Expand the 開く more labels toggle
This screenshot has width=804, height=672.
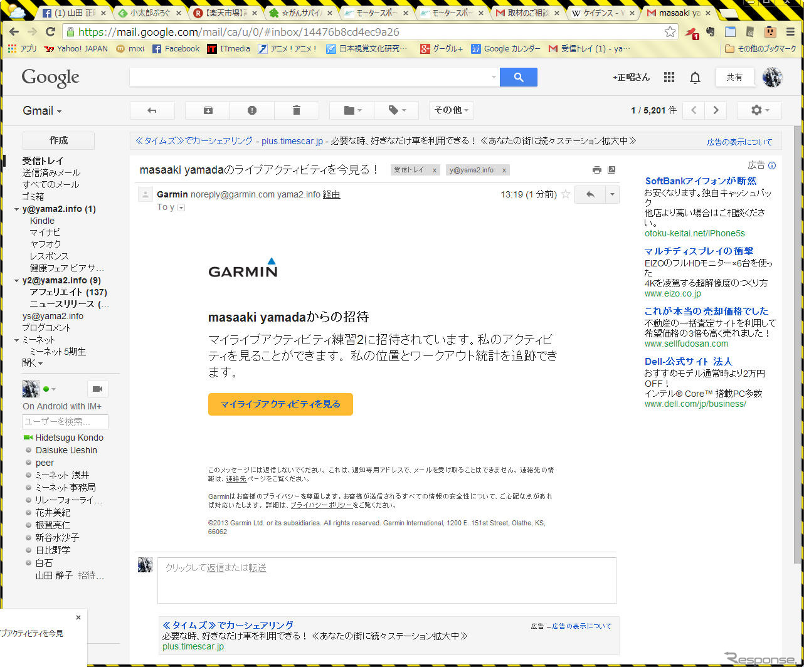(x=33, y=363)
